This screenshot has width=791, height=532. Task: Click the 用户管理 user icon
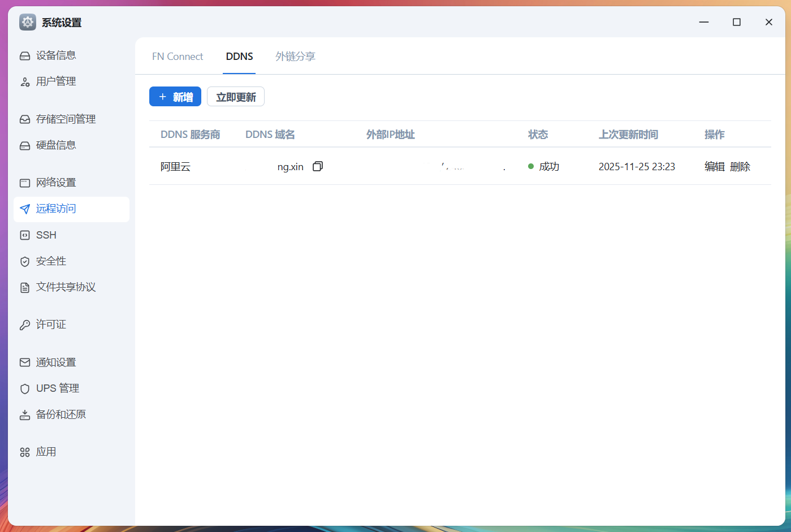pos(25,82)
